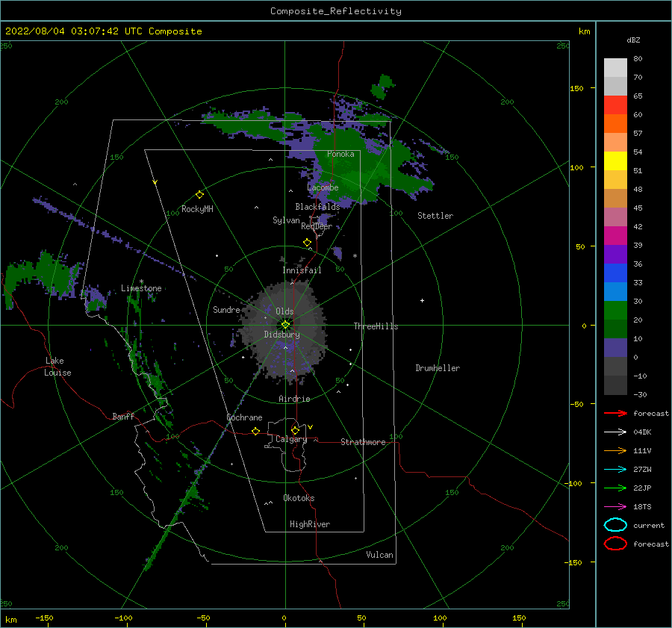Select the light blue 30-33 dBZ swatch
Viewport: 672px width, 628px height.
pyautogui.click(x=615, y=291)
